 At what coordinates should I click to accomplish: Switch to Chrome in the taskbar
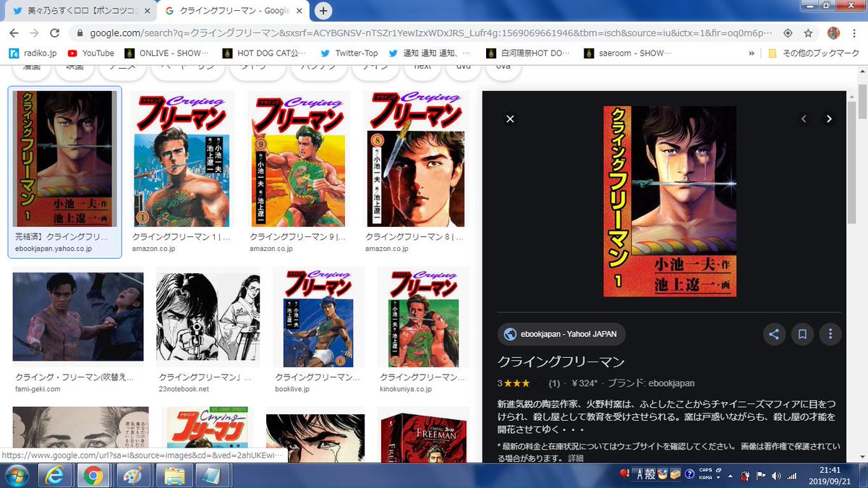point(93,475)
